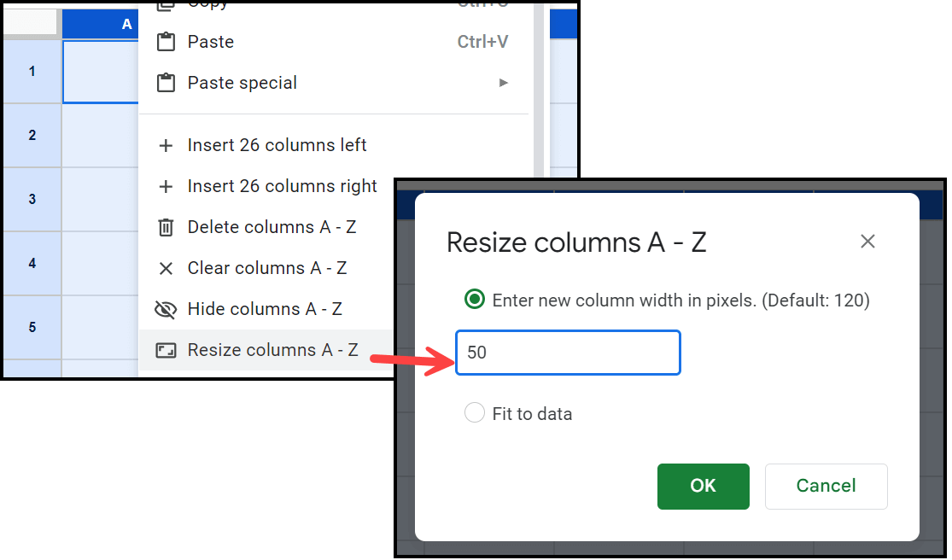Click the X icon beside Clear columns

click(x=166, y=268)
